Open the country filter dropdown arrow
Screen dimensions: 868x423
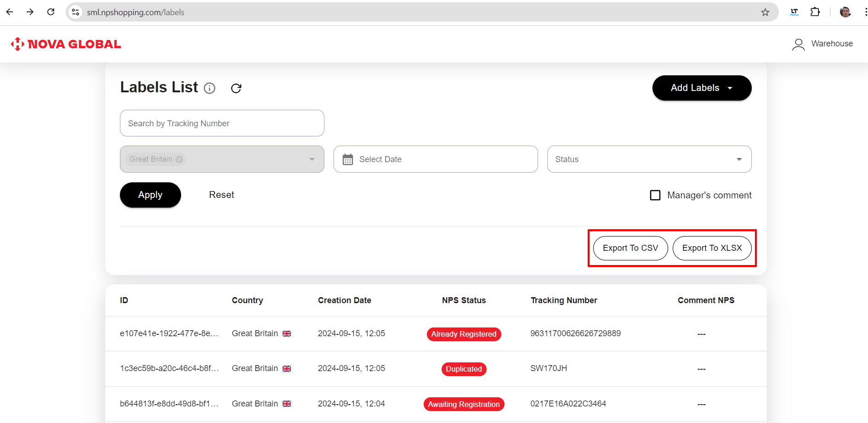312,159
